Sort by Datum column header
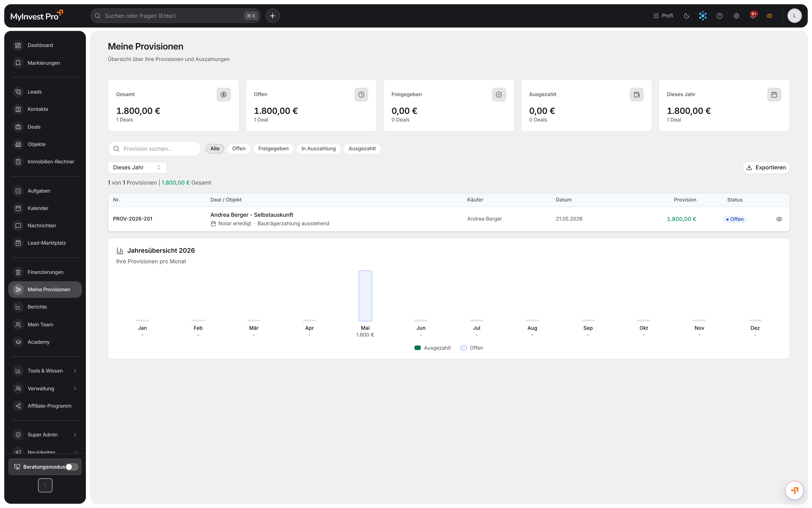Screen dimensions: 812x508 coord(563,200)
